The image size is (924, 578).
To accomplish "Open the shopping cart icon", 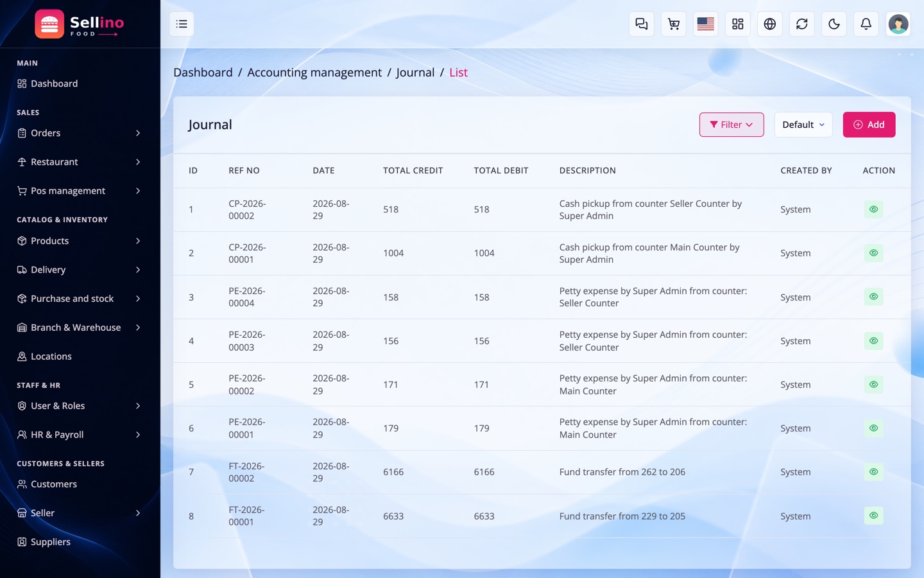I will (673, 24).
